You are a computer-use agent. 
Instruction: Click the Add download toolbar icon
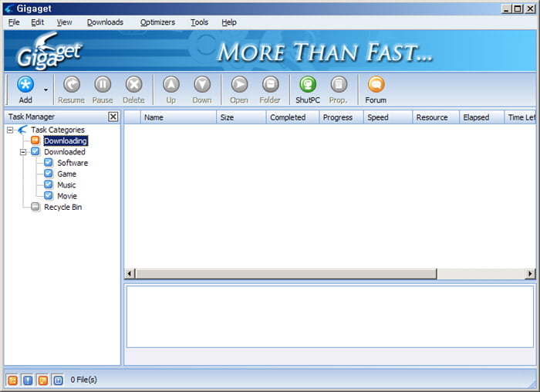(x=25, y=86)
